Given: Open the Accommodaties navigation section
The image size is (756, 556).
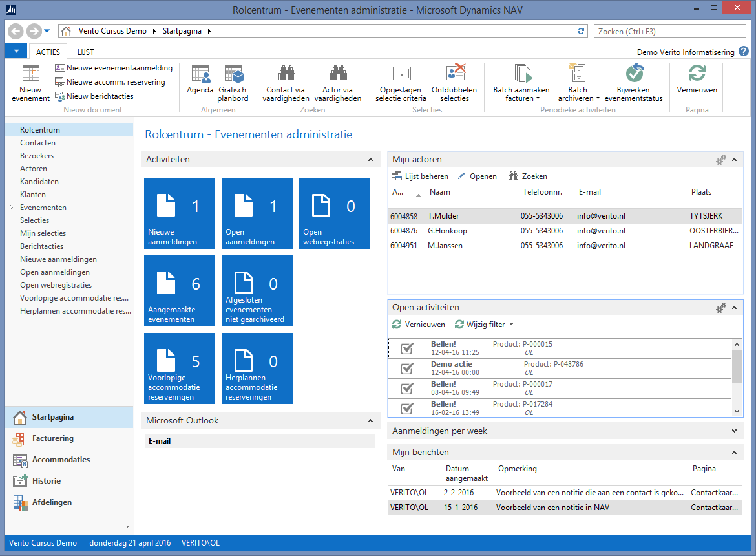Looking at the screenshot, I should click(x=69, y=460).
